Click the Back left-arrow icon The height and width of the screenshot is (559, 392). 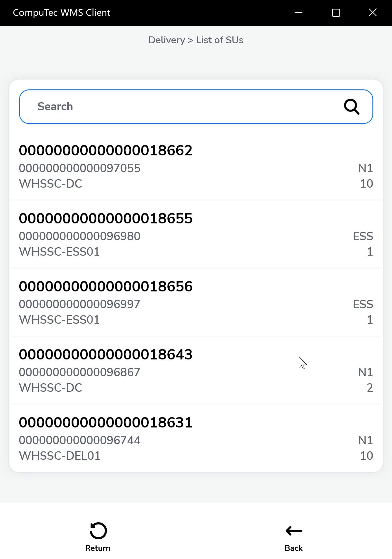(294, 531)
